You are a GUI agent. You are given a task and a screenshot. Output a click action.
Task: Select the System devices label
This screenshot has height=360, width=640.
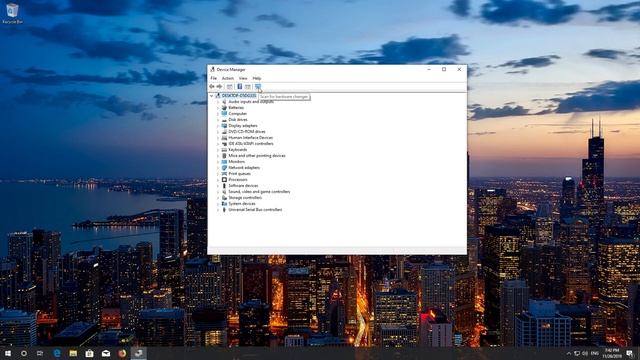[242, 204]
